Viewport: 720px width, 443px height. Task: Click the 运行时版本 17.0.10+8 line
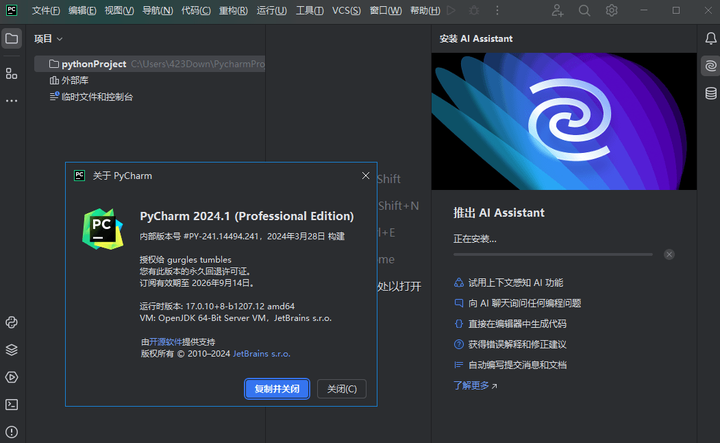pos(217,306)
